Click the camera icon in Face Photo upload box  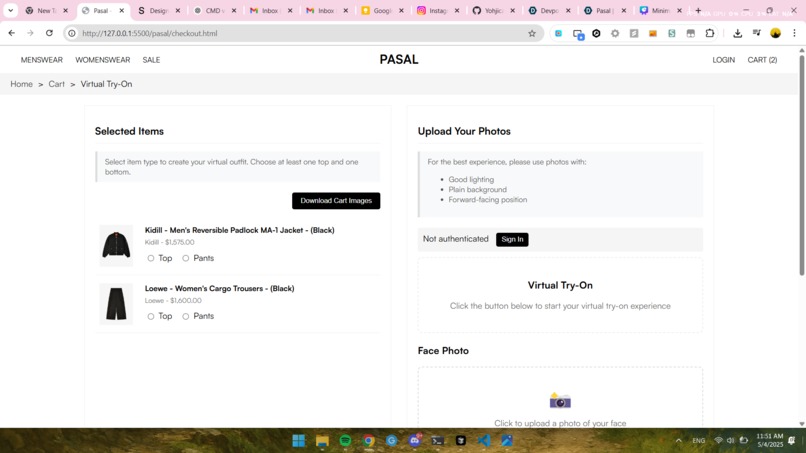560,400
